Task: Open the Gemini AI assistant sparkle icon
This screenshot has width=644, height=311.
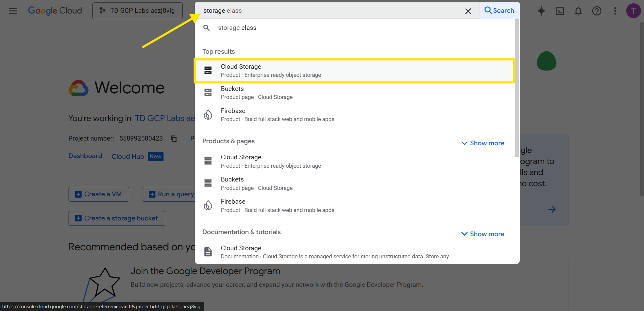Action: click(541, 11)
